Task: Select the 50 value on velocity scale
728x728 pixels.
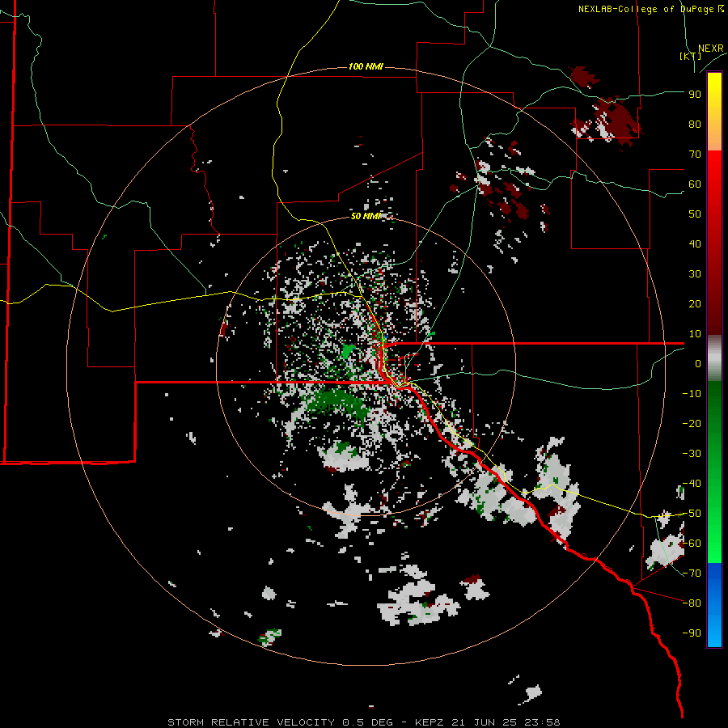Action: tap(695, 214)
